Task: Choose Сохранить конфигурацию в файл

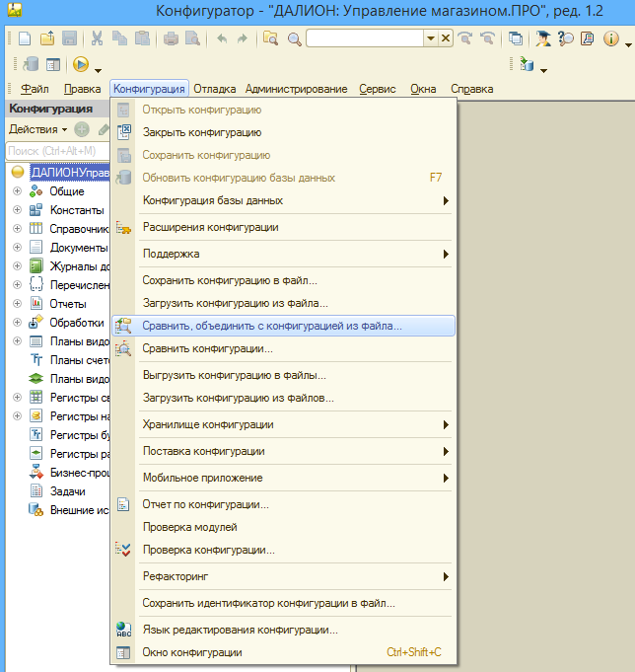Action: (283, 280)
